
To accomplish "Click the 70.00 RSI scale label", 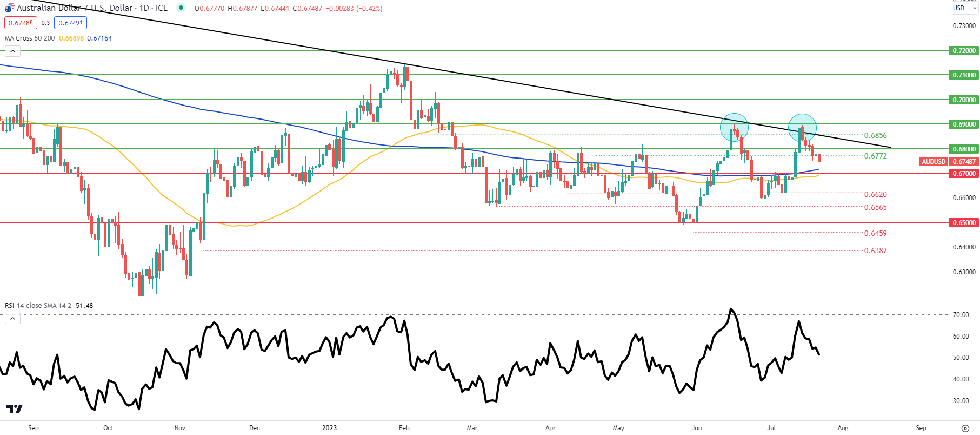I will 961,315.
